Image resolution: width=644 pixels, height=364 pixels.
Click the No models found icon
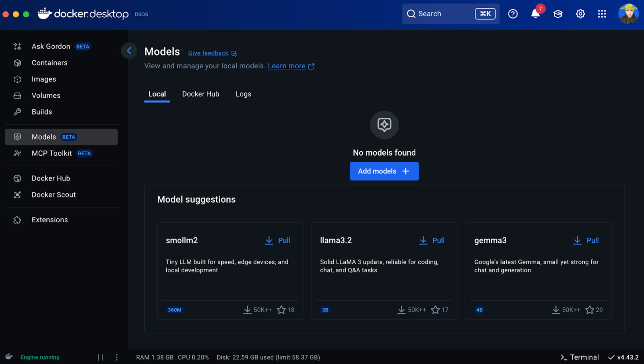384,125
